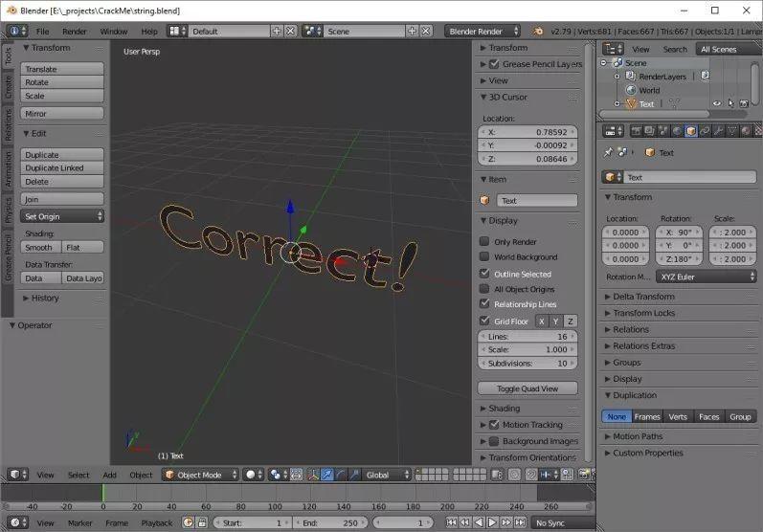Image resolution: width=763 pixels, height=532 pixels.
Task: Open the Render menu
Action: pos(74,31)
